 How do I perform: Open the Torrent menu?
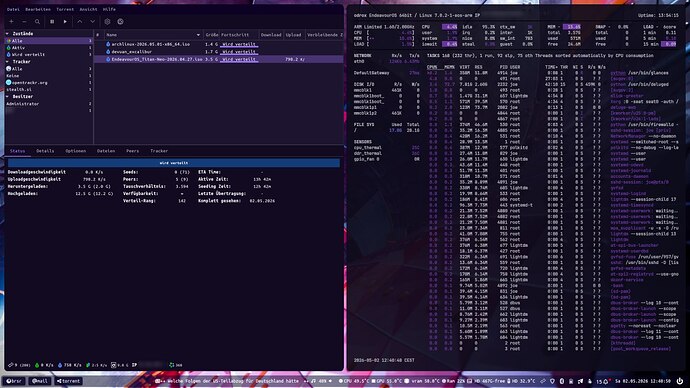(65, 9)
